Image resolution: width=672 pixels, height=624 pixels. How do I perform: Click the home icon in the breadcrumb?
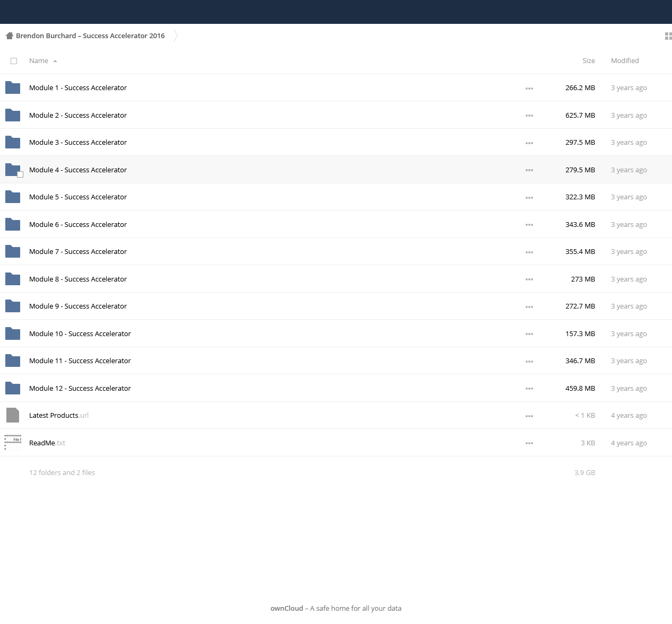point(9,36)
